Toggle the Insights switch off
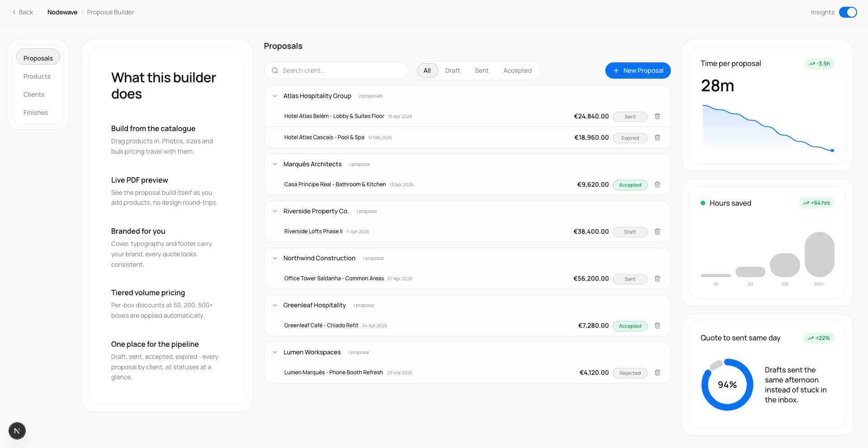The image size is (868, 448). pyautogui.click(x=848, y=12)
